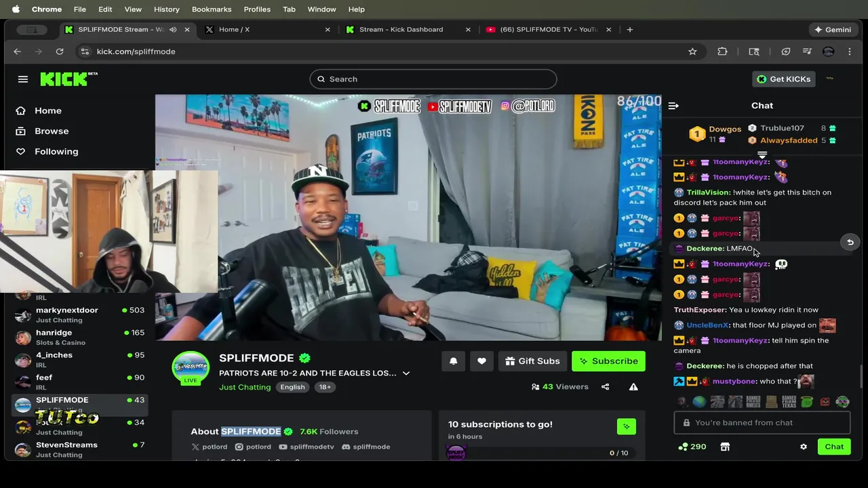Subscribe to SPLIFFMODE channel
The image size is (868, 488).
tap(608, 361)
